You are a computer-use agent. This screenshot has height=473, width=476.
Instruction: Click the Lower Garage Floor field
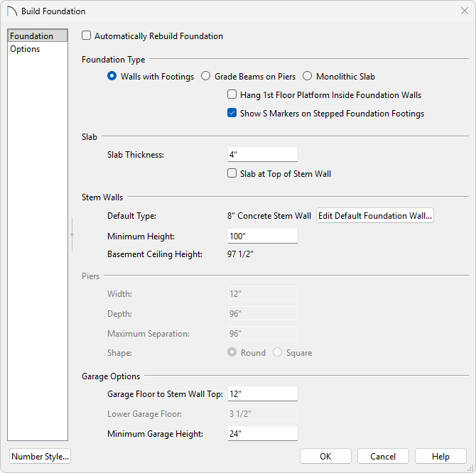[x=263, y=414]
